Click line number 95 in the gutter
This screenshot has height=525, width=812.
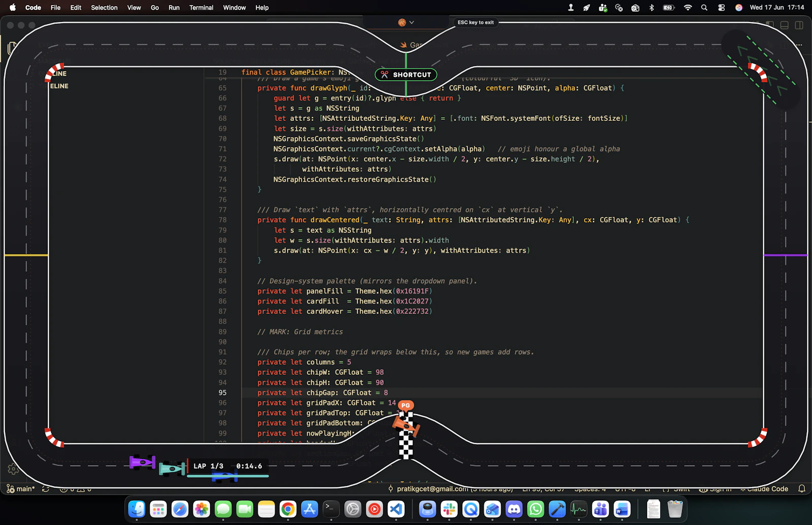[x=222, y=392]
